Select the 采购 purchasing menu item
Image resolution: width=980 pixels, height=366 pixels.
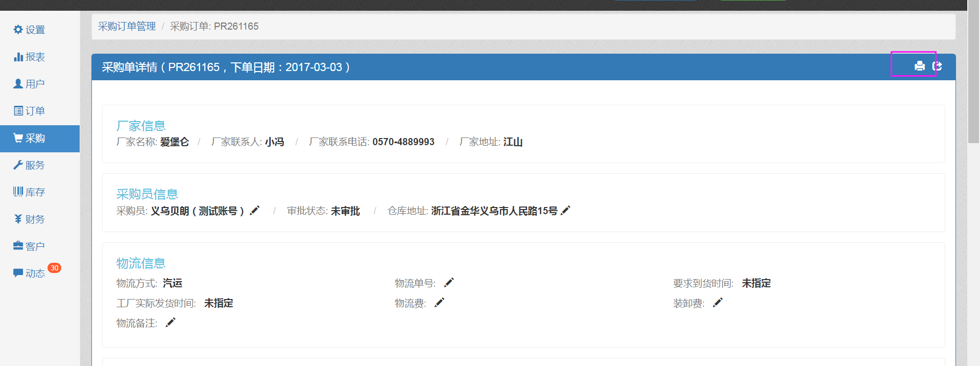(x=40, y=138)
